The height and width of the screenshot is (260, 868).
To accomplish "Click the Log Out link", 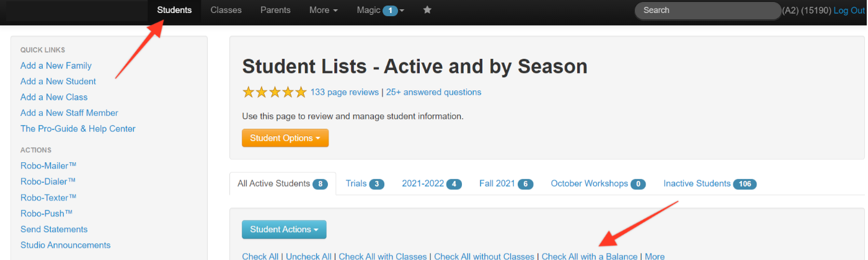I will (x=849, y=11).
